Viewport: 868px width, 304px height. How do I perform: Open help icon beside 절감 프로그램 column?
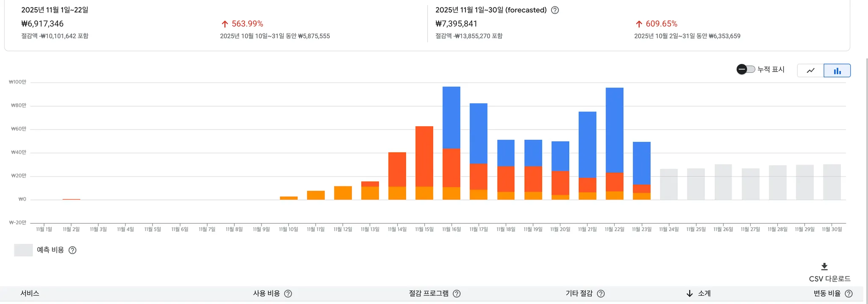[456, 293]
